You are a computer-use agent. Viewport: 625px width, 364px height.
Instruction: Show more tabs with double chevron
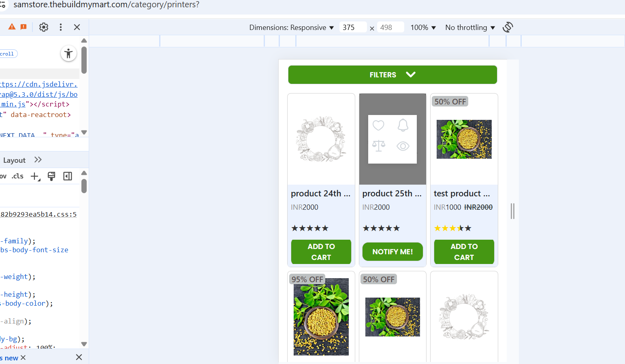pos(38,160)
